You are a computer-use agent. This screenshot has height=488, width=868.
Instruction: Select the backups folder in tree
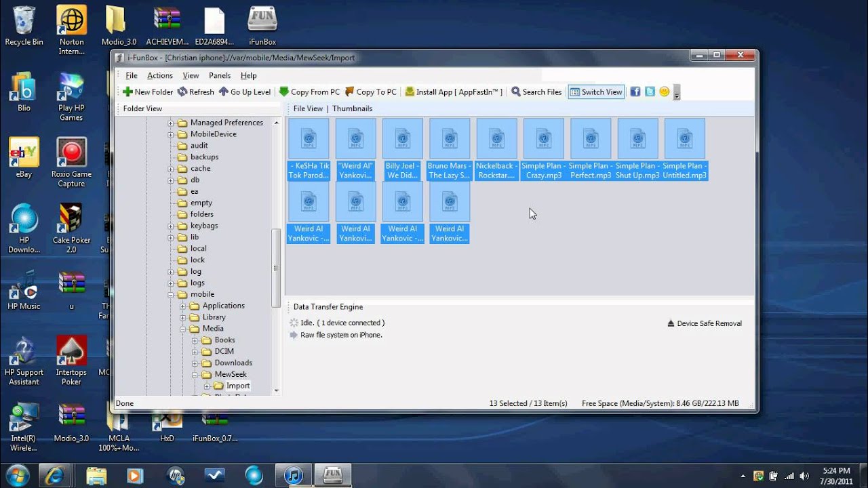pos(204,157)
